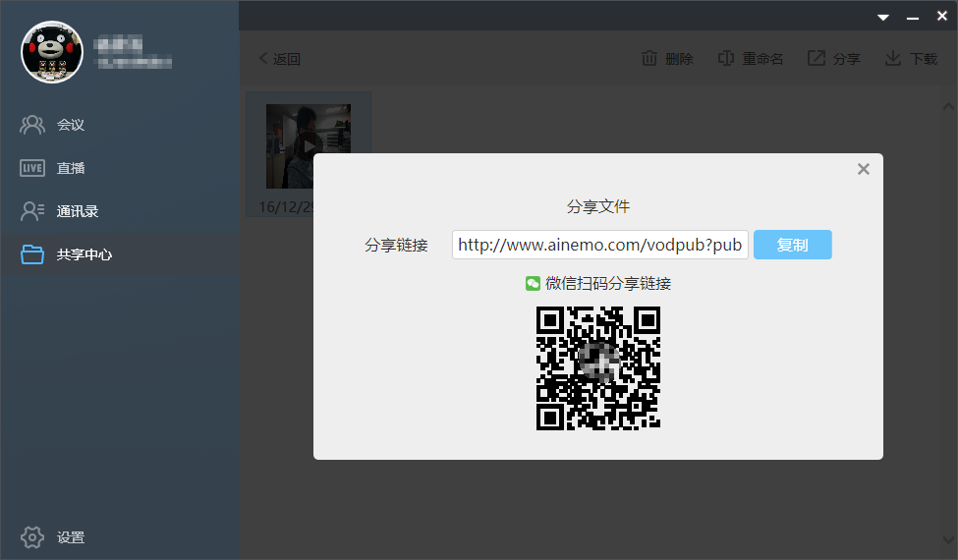Click the share link URL field
The height and width of the screenshot is (560, 958).
(600, 245)
